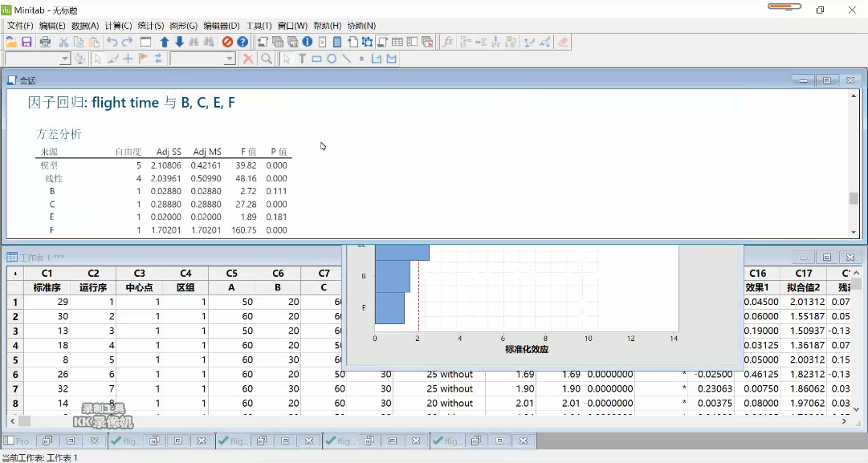Open Help with the blue question mark
The width and height of the screenshot is (868, 463).
[x=242, y=42]
